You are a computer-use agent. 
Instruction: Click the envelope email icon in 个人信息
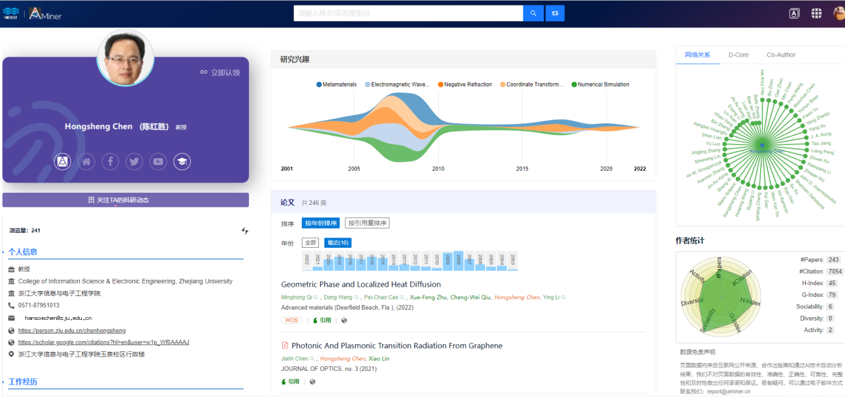11,318
